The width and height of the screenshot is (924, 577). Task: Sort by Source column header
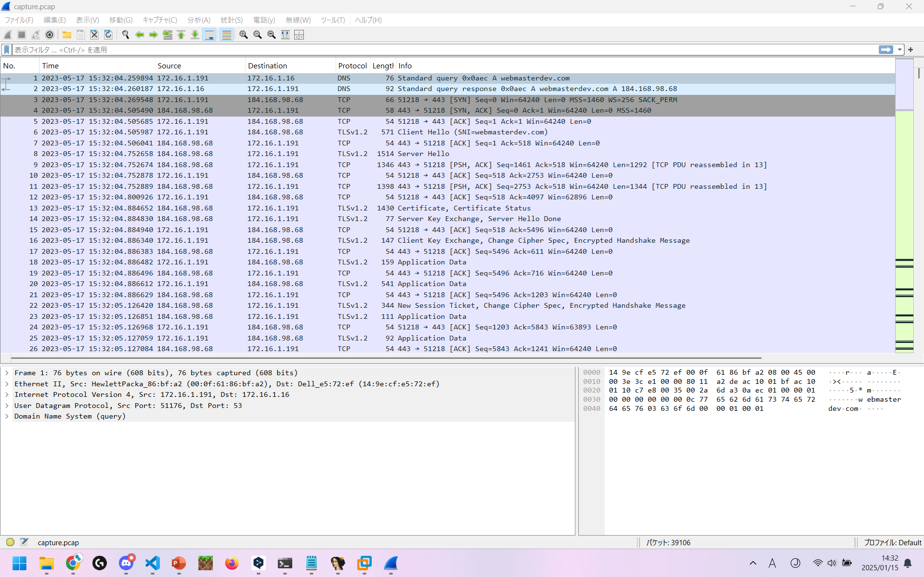(x=200, y=66)
